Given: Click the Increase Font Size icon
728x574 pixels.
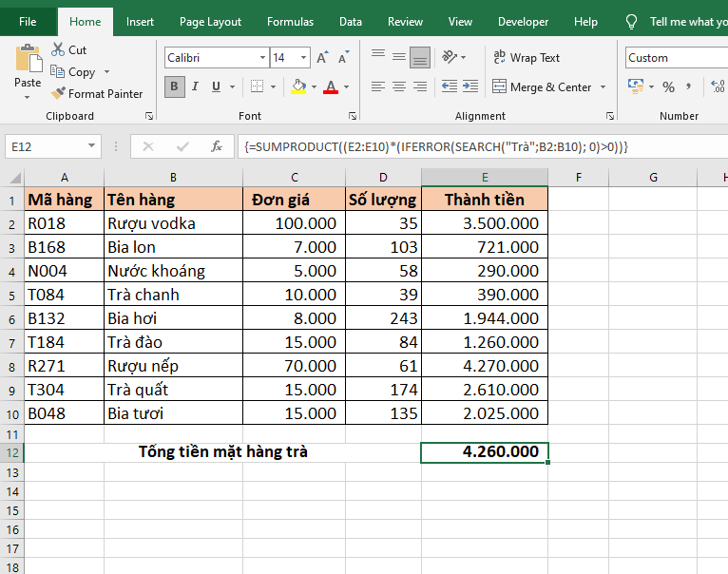Looking at the screenshot, I should pyautogui.click(x=322, y=58).
